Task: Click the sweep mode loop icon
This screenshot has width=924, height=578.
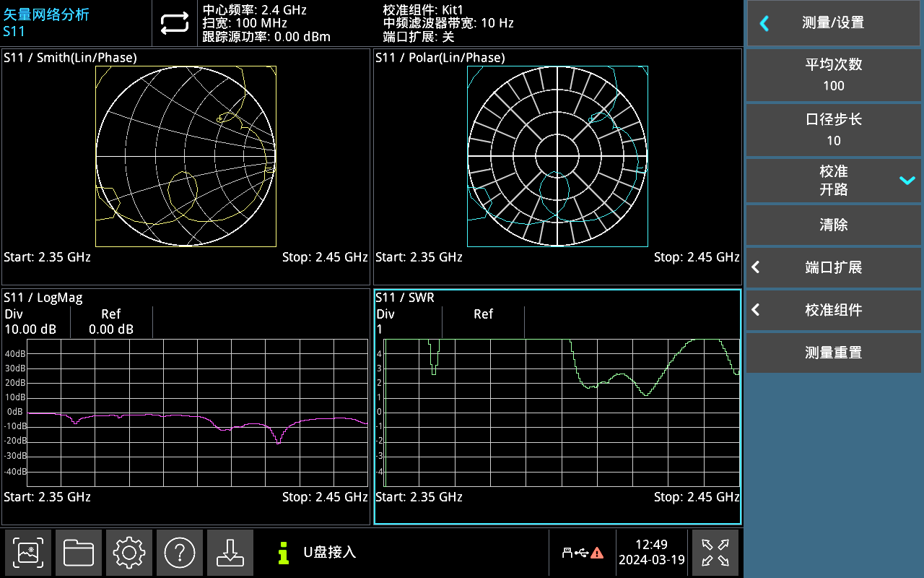Action: (174, 24)
